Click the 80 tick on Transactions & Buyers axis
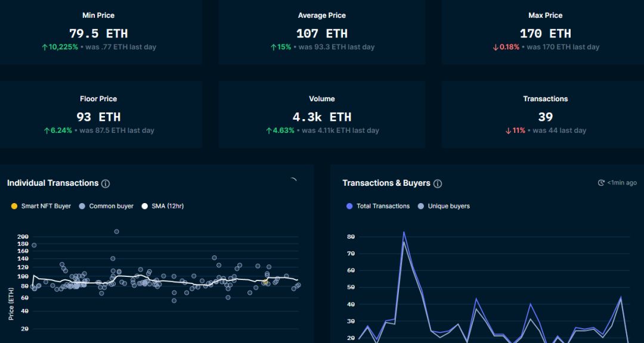Screen dimensions: 644x343 [x=351, y=237]
